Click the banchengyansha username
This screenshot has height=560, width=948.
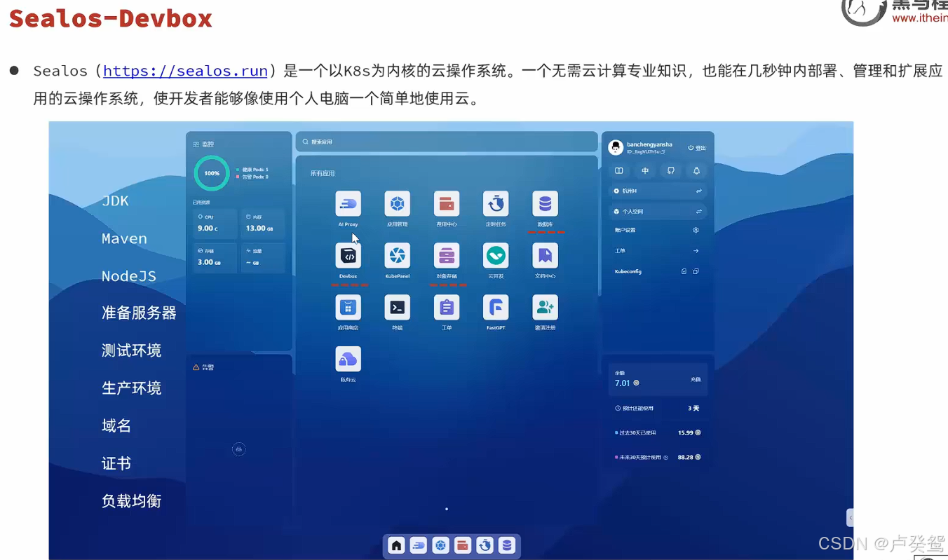tap(649, 144)
